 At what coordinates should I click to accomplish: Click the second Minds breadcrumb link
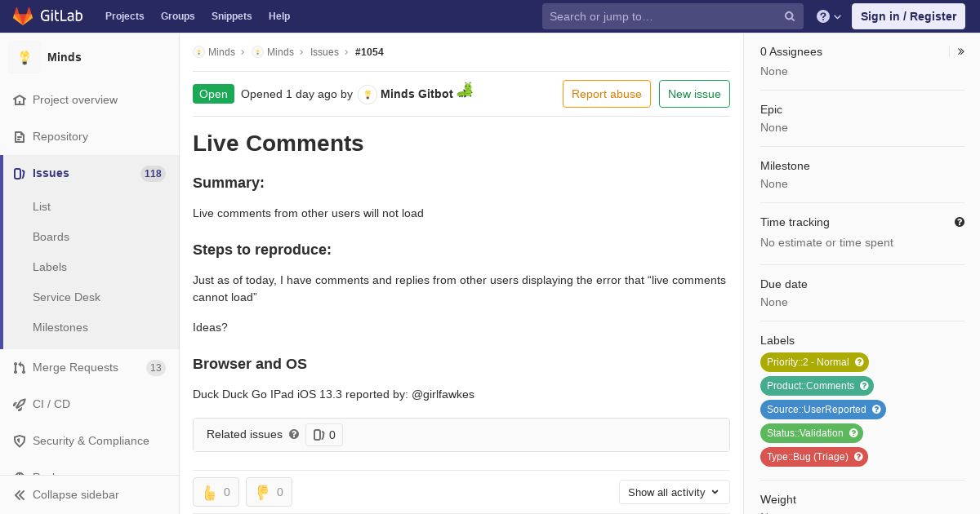coord(280,52)
